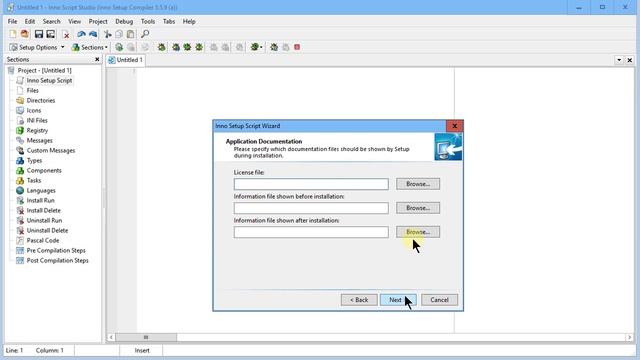Click the Close file red X icon
640x360 pixels.
click(65, 34)
